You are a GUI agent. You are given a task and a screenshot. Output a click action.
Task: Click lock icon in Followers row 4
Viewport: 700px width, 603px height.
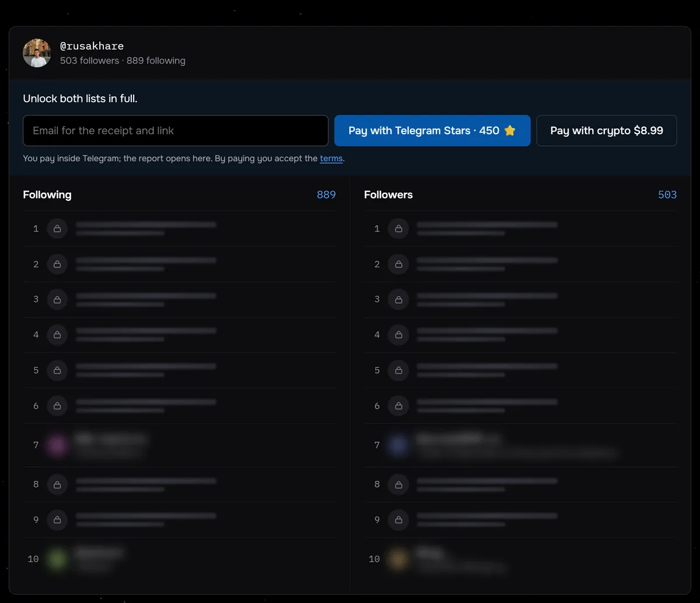398,335
